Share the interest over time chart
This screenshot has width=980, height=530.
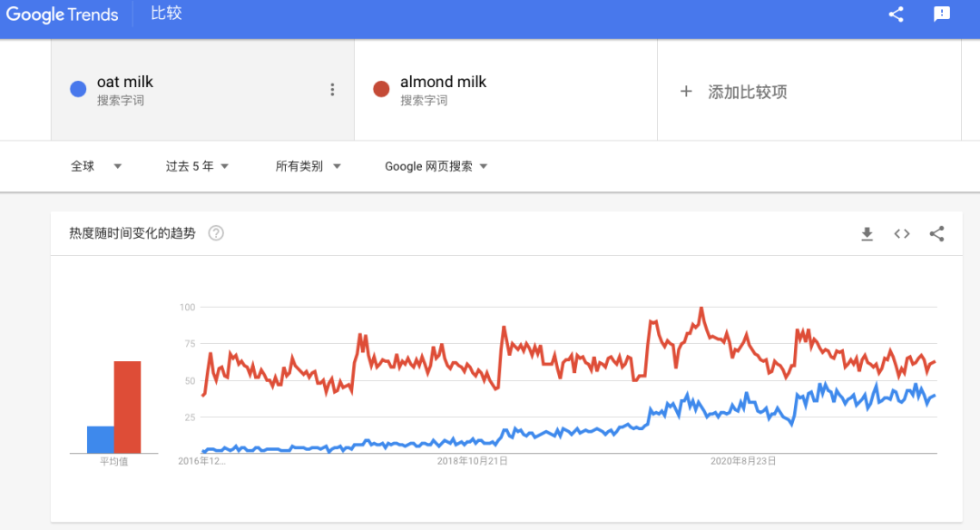click(x=936, y=234)
